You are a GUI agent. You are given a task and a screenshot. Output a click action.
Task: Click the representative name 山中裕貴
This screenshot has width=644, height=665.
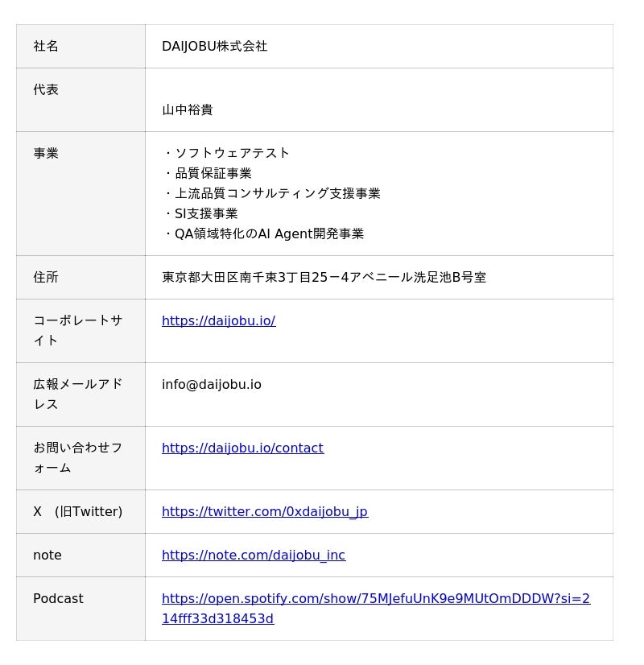pyautogui.click(x=188, y=109)
